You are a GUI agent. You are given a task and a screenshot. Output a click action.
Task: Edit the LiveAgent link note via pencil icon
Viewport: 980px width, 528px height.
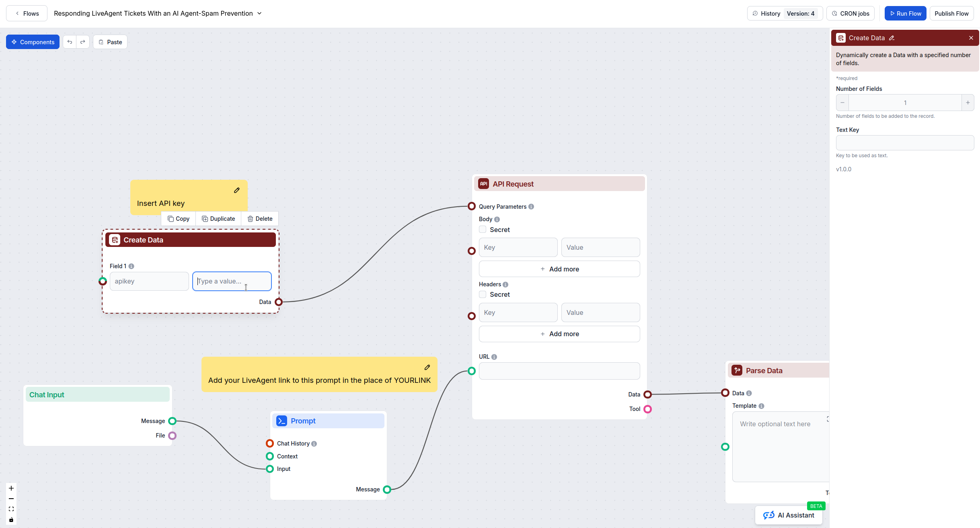click(427, 367)
